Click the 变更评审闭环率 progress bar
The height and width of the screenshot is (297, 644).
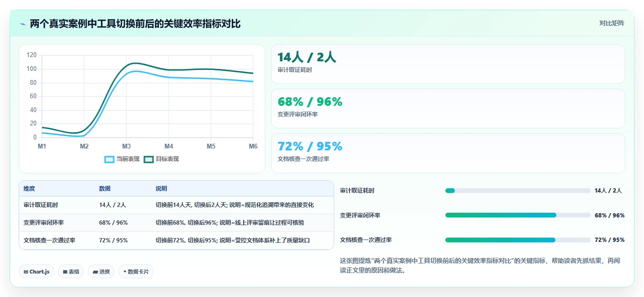click(518, 215)
